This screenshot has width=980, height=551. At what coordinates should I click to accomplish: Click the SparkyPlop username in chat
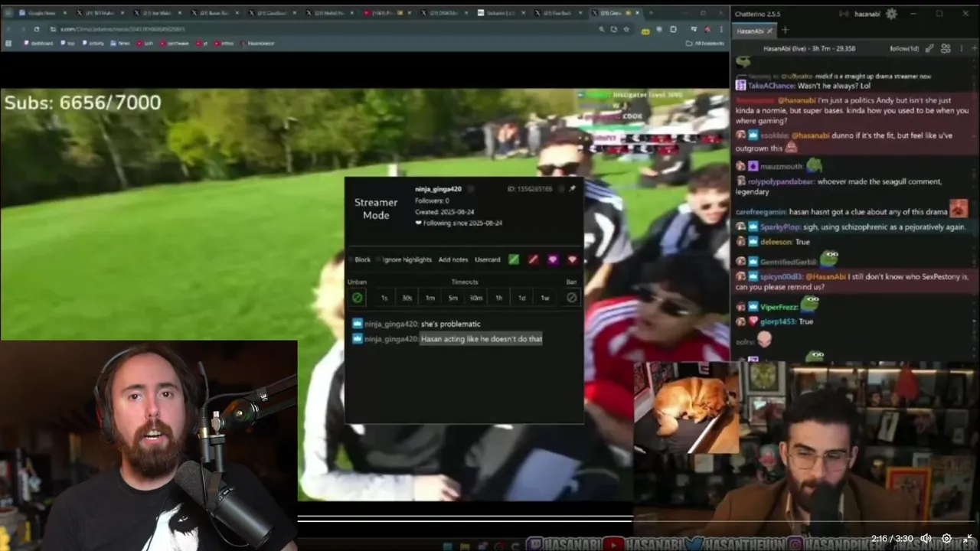tap(781, 227)
